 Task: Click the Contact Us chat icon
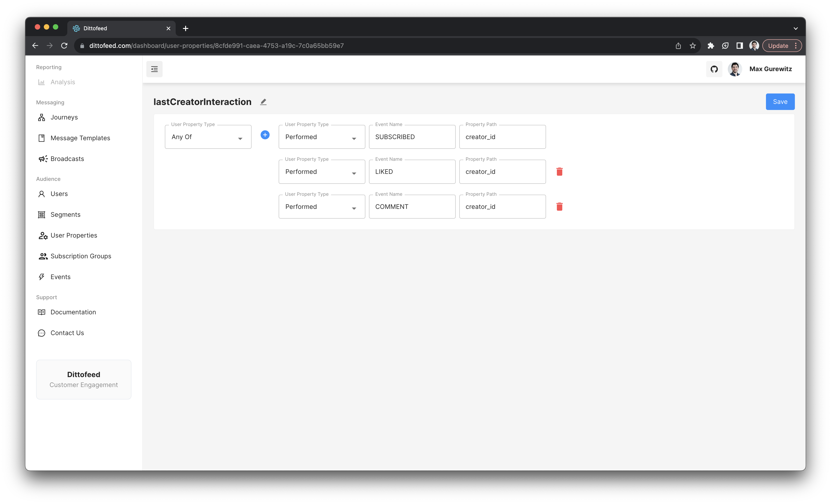coord(42,333)
